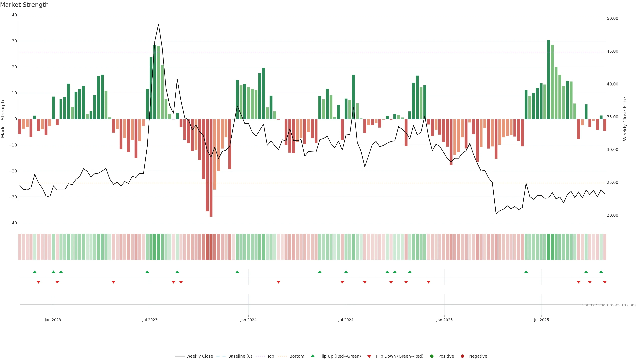Click the red triangle icon in the legend

tap(369, 356)
